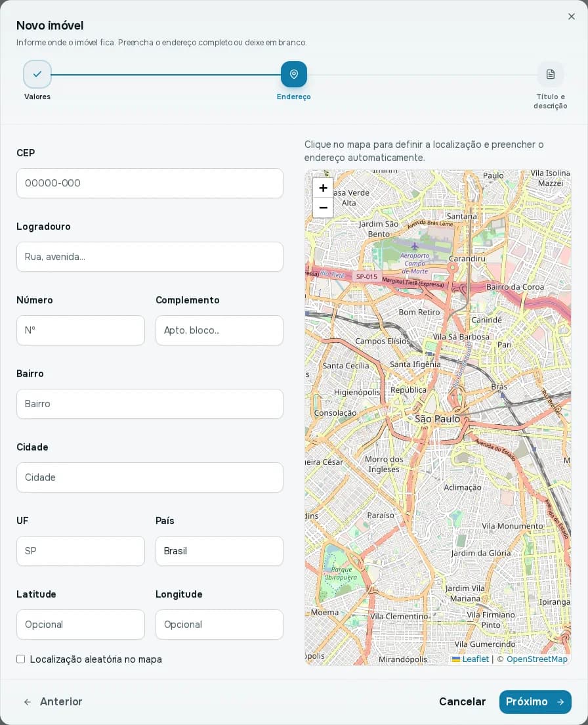The width and height of the screenshot is (588, 725).
Task: Click the Aclimação map label
Action: pos(463,487)
